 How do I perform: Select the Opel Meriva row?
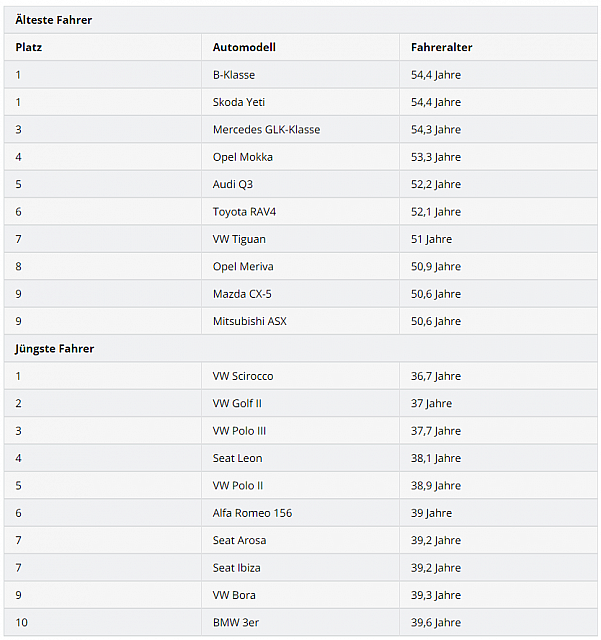[243, 267]
